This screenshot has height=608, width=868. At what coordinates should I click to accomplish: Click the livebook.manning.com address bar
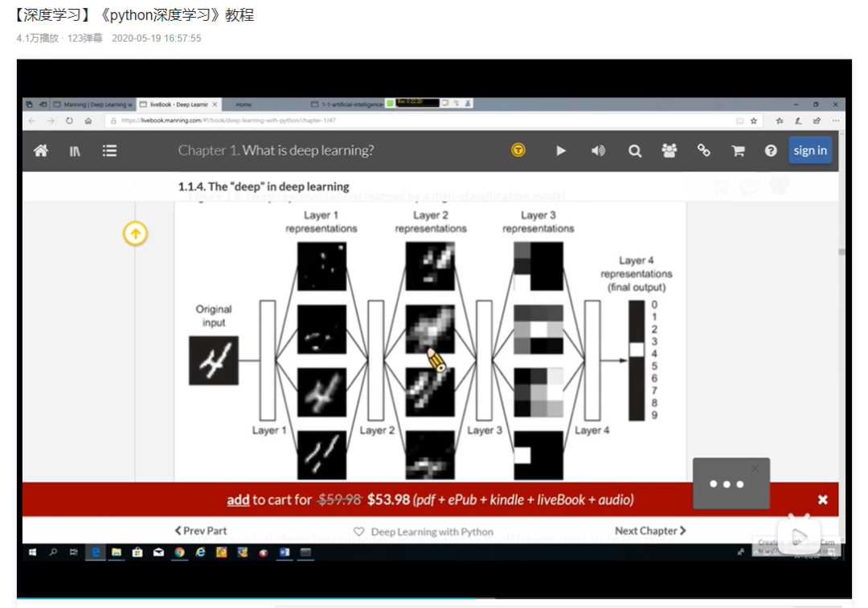pyautogui.click(x=420, y=121)
